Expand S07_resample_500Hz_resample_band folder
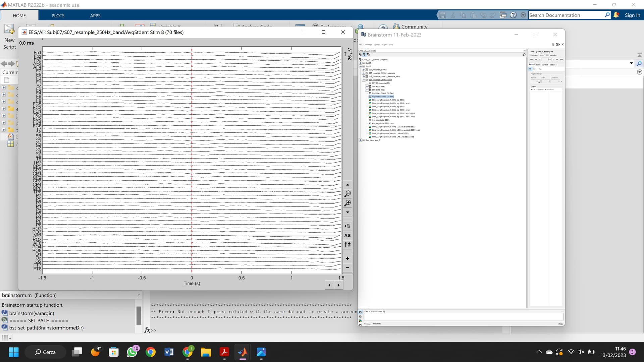 (x=364, y=76)
